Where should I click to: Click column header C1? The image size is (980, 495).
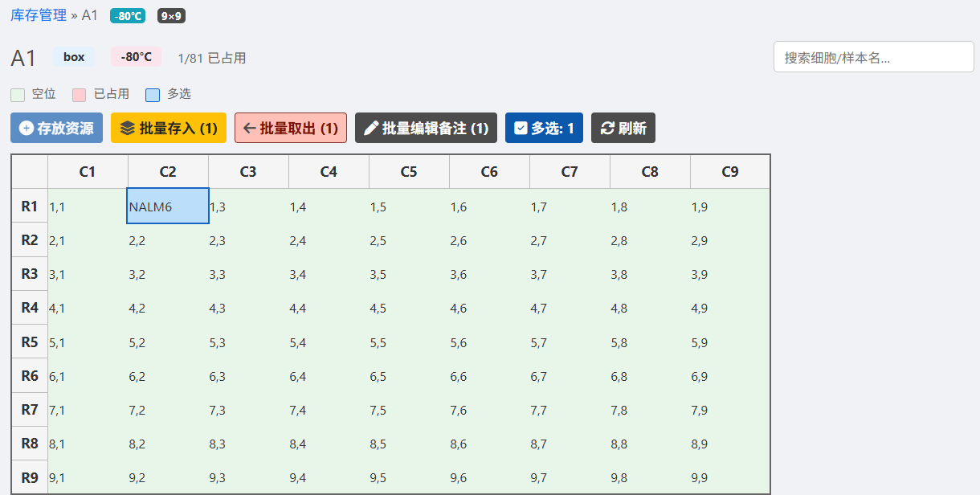click(88, 171)
